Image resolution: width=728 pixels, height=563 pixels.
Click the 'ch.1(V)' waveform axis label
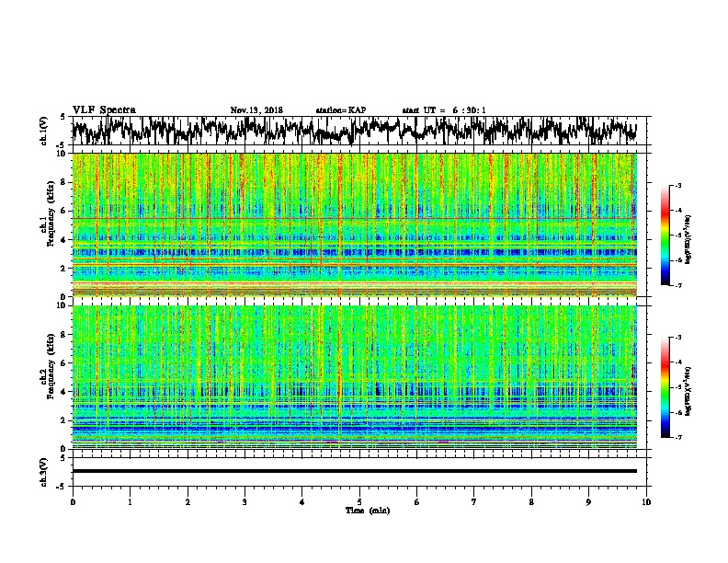pyautogui.click(x=44, y=131)
